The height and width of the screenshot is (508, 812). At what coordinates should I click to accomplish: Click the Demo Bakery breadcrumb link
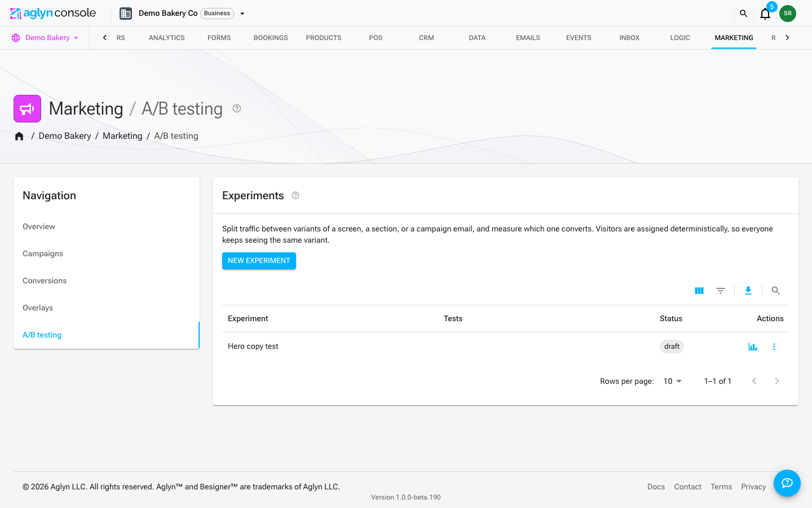click(65, 136)
